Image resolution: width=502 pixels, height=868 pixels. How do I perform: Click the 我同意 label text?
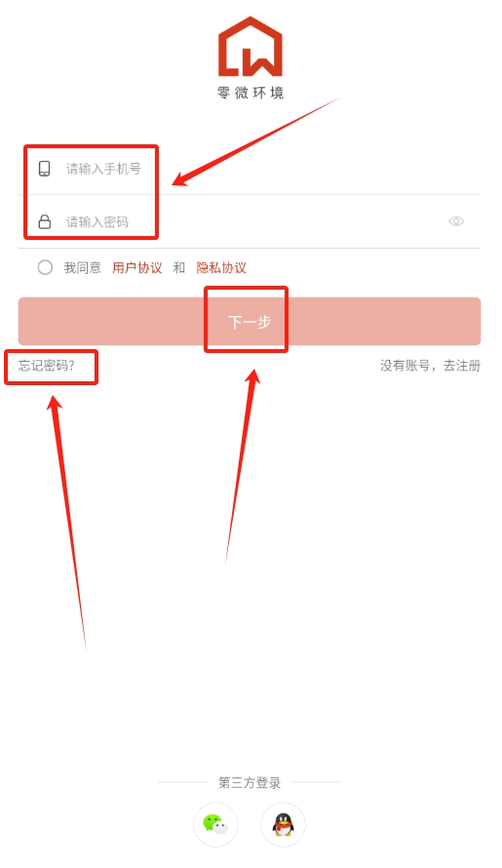83,268
